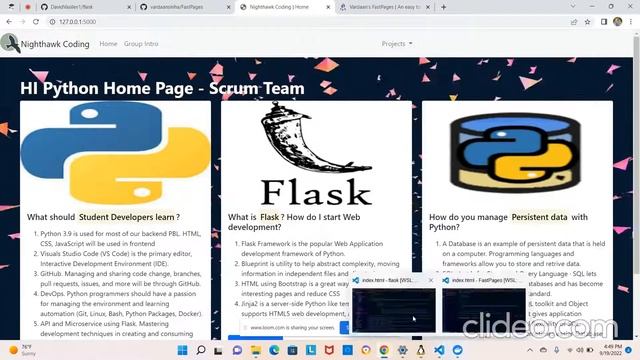Image resolution: width=640 pixels, height=360 pixels.
Task: Click the address bar showing 127.0.0.1:5000
Action: click(310, 22)
